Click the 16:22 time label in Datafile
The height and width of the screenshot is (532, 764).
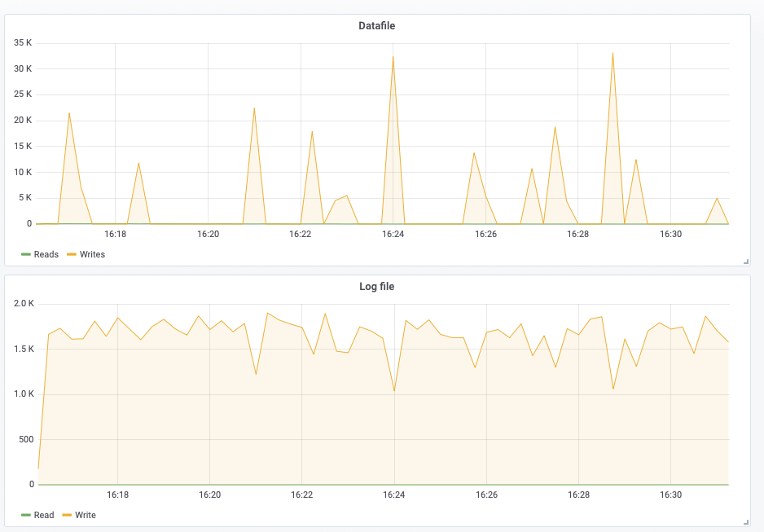300,235
